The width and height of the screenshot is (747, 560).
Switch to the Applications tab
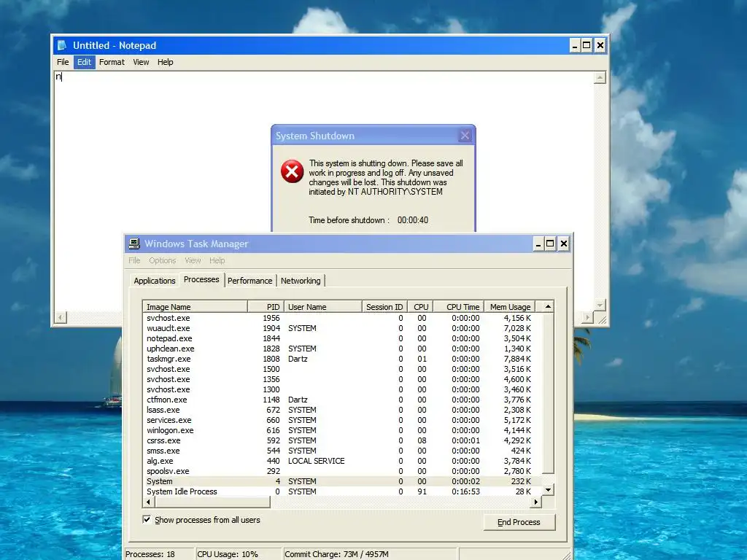pos(155,281)
